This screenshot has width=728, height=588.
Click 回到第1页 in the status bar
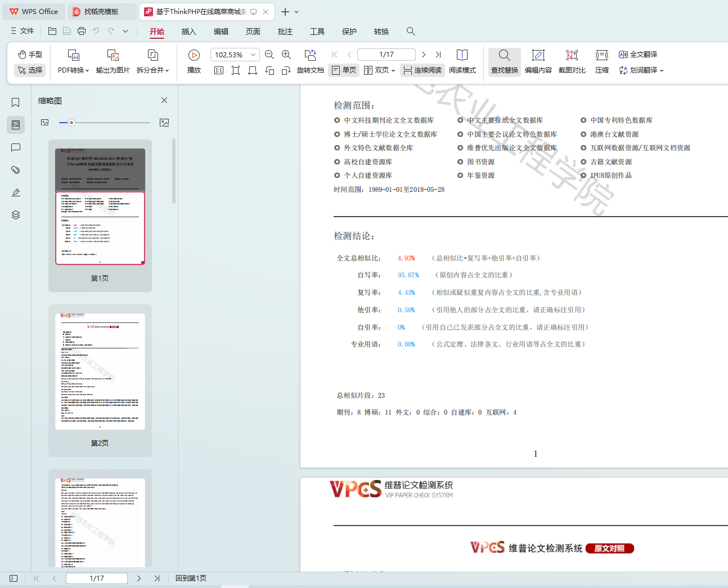(191, 578)
